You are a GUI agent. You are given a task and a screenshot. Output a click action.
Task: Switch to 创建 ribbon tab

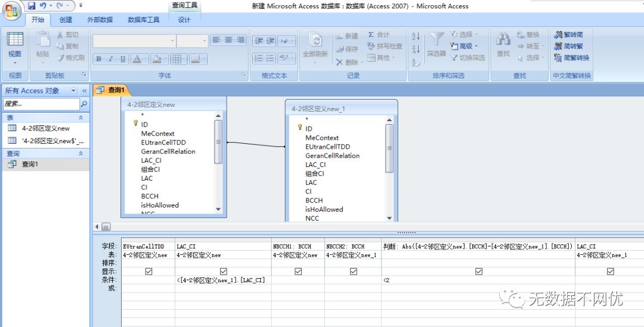point(66,19)
